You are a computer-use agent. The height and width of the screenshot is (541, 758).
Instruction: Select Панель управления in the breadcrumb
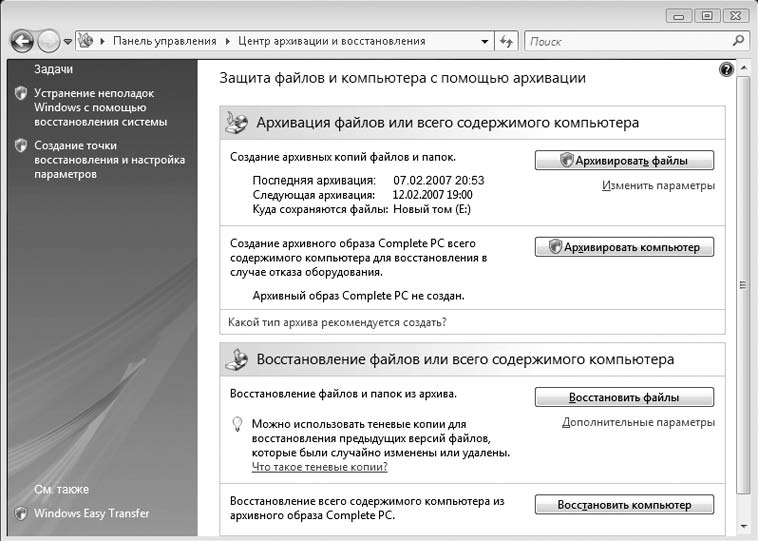[x=164, y=41]
